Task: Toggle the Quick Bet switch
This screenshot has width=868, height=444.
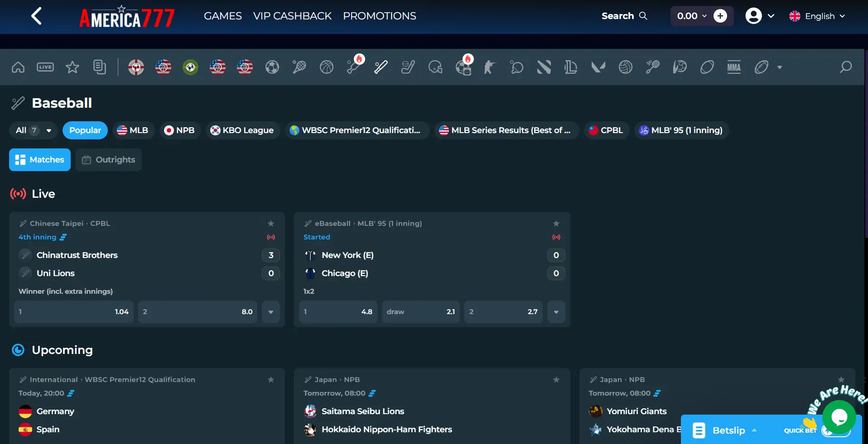Action: click(x=835, y=430)
